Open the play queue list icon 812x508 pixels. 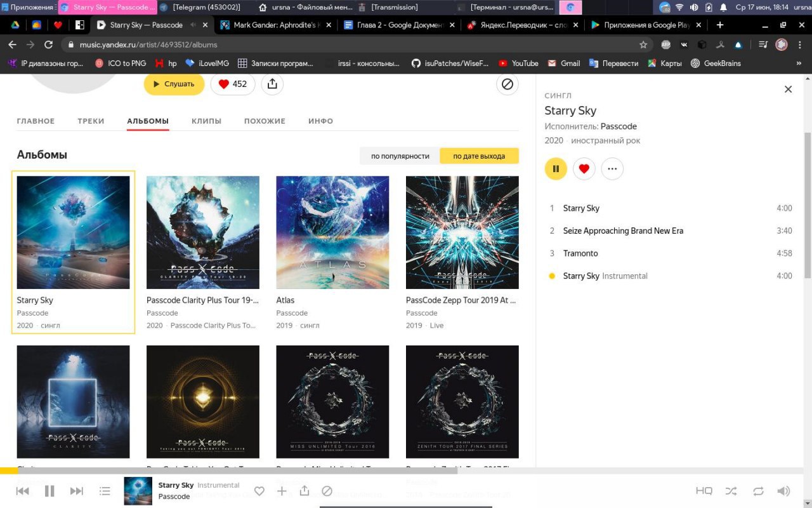point(105,491)
